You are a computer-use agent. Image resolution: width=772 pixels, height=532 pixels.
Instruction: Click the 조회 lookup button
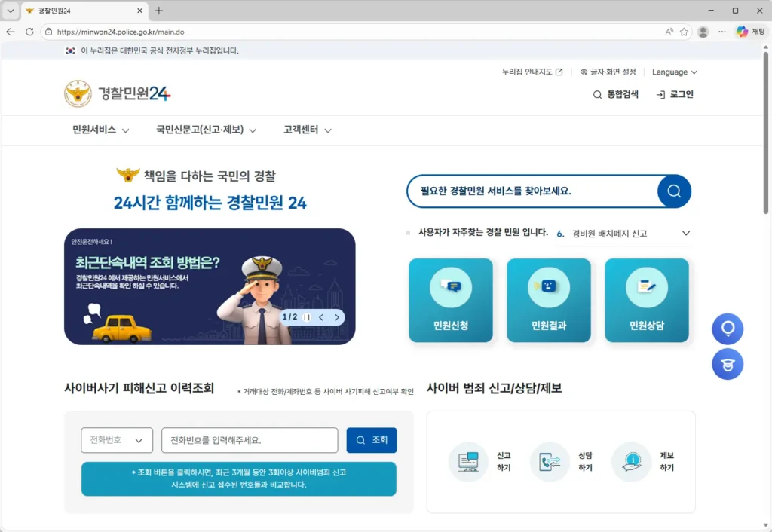(371, 440)
